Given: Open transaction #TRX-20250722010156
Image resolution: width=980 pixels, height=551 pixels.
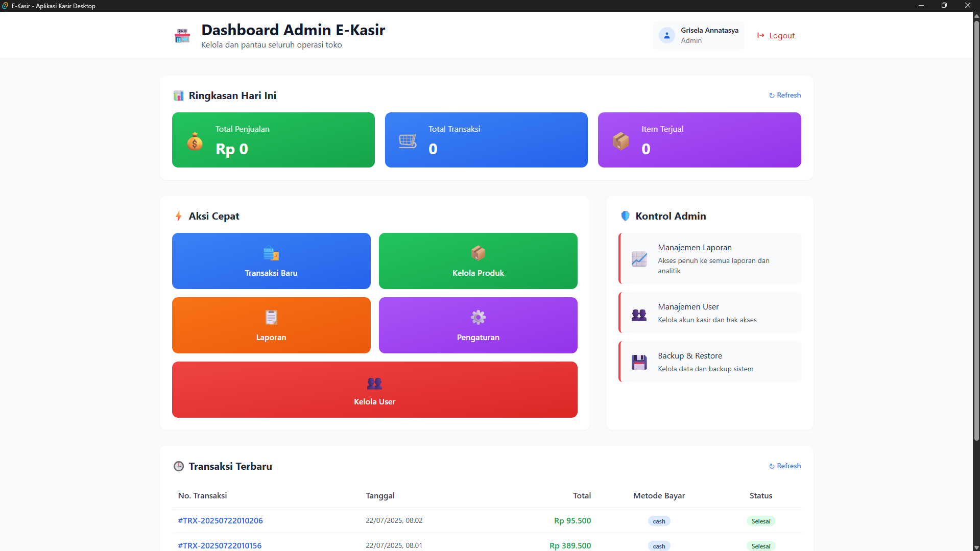Looking at the screenshot, I should coord(220,545).
